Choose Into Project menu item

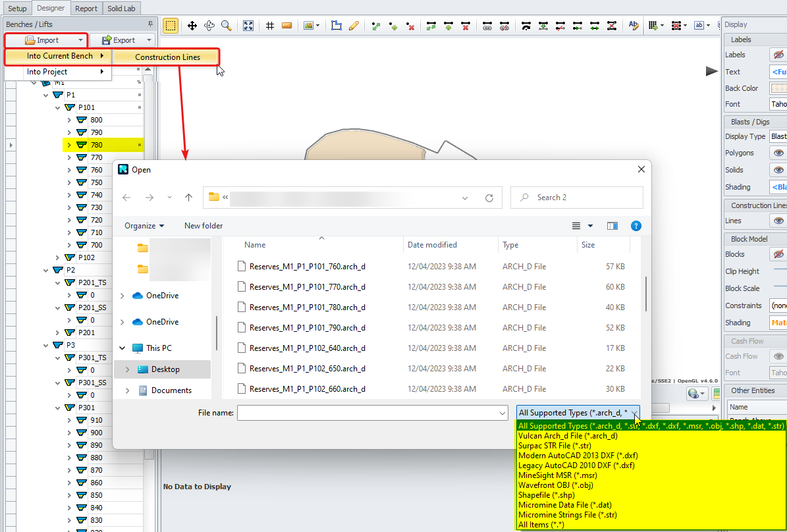(47, 72)
